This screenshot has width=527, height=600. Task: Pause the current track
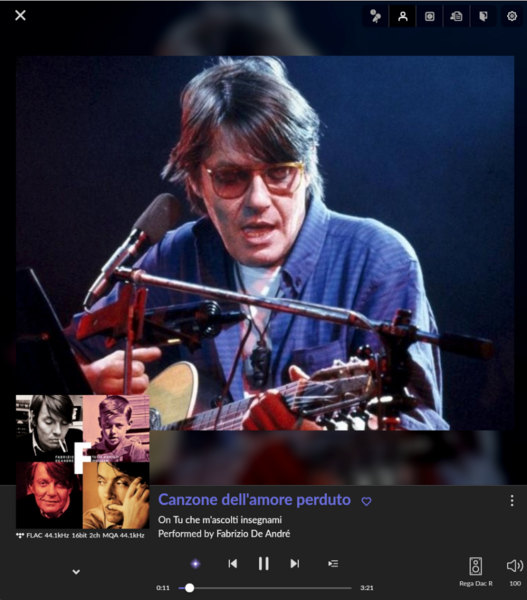point(263,563)
